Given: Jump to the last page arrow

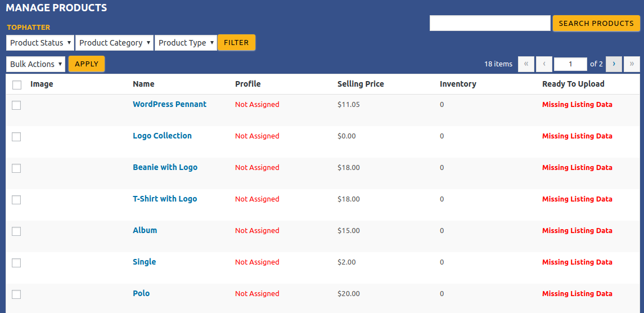Looking at the screenshot, I should pyautogui.click(x=632, y=64).
